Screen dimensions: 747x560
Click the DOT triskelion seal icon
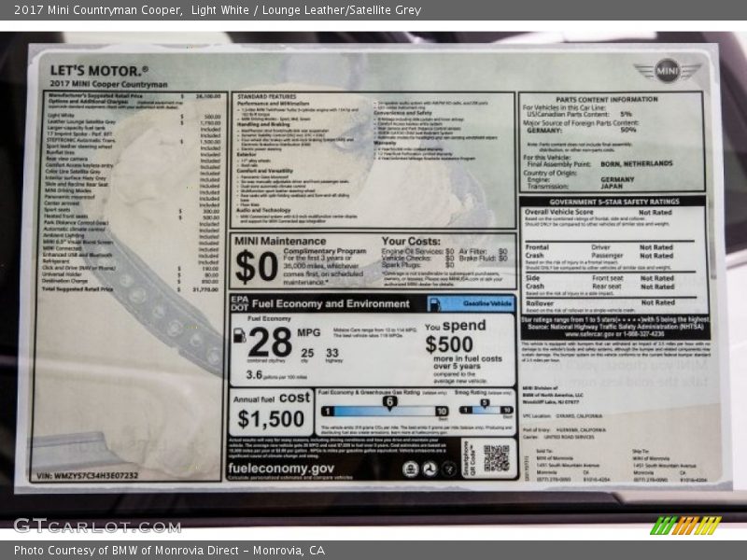tap(430, 469)
